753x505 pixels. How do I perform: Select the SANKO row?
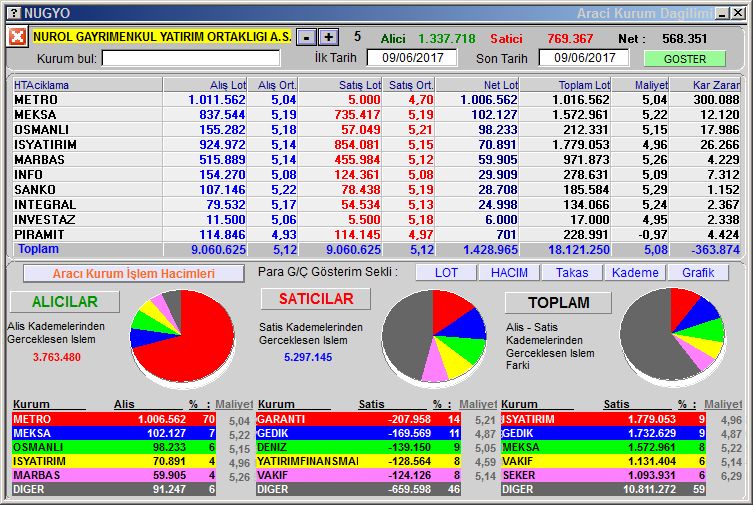pos(376,190)
